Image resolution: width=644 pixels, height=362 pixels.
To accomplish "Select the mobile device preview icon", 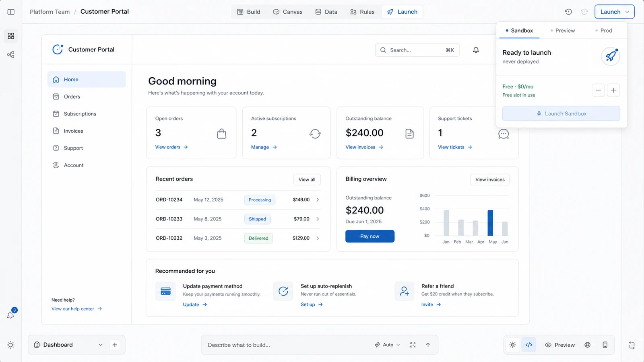I will (x=605, y=345).
